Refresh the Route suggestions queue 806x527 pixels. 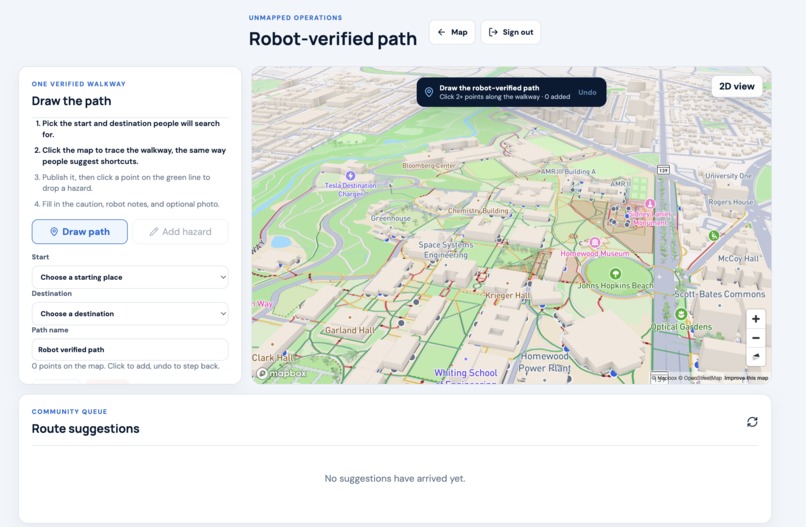coord(752,422)
